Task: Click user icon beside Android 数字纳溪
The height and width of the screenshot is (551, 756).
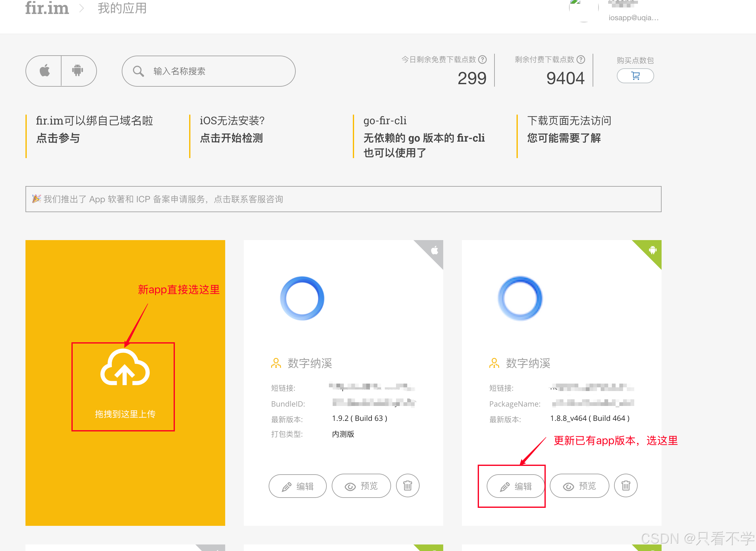Action: [x=494, y=363]
